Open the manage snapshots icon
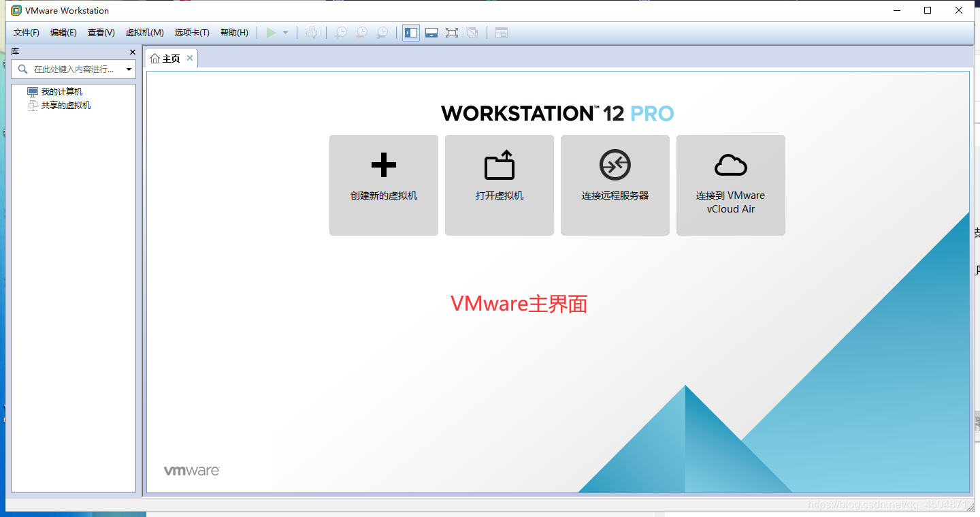Image resolution: width=980 pixels, height=517 pixels. pyautogui.click(x=382, y=32)
